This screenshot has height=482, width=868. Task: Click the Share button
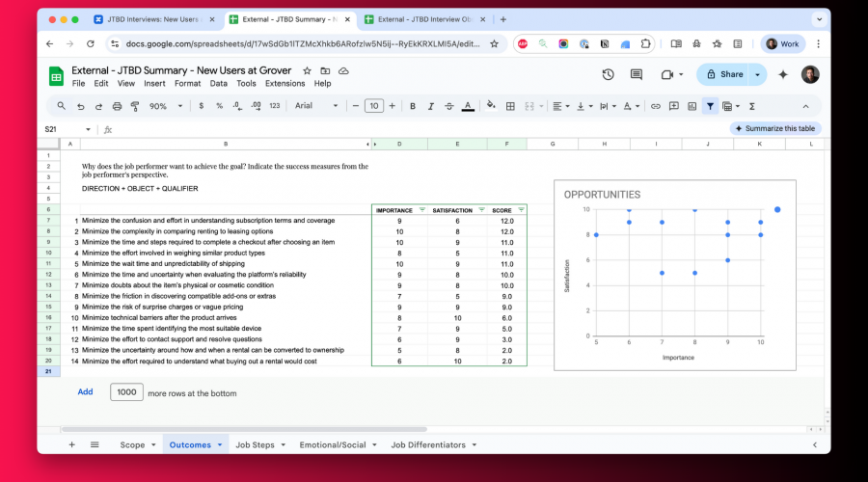[724, 74]
